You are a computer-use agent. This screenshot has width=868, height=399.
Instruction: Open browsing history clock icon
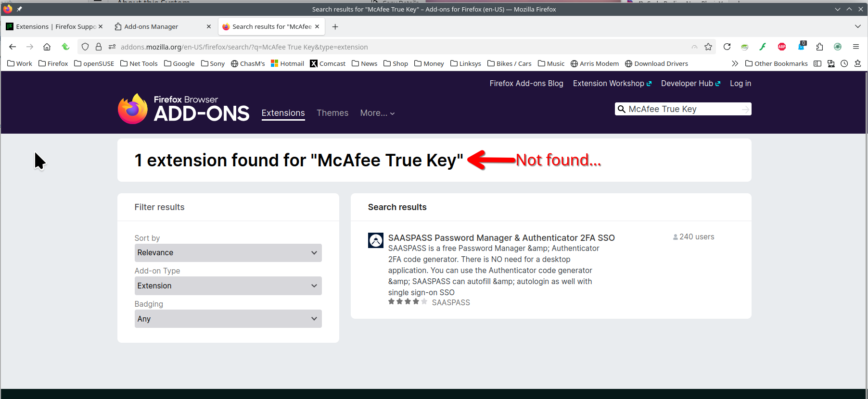pyautogui.click(x=844, y=63)
